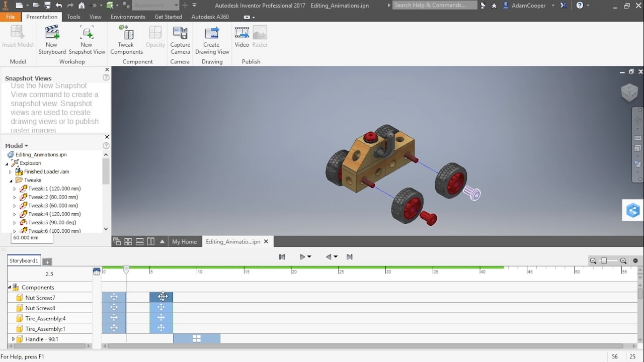The width and height of the screenshot is (644, 362).
Task: Collapse the Tweaks folder in the browser
Action: click(11, 180)
